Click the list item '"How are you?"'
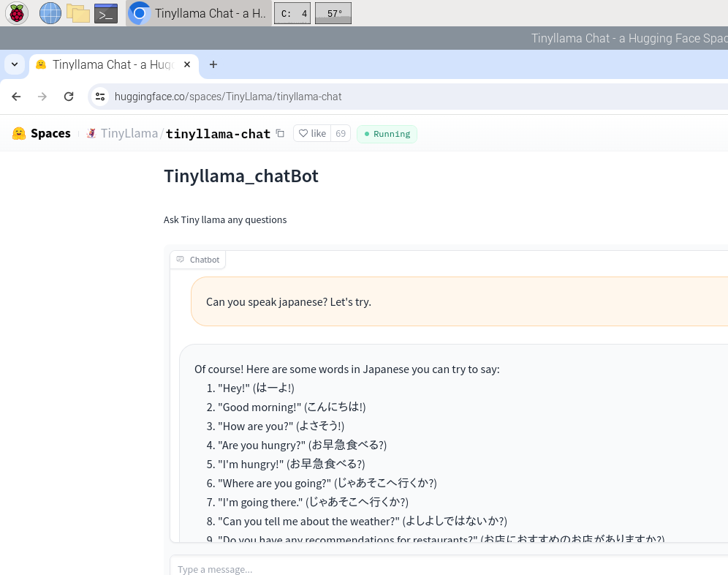The image size is (728, 575). 281,426
